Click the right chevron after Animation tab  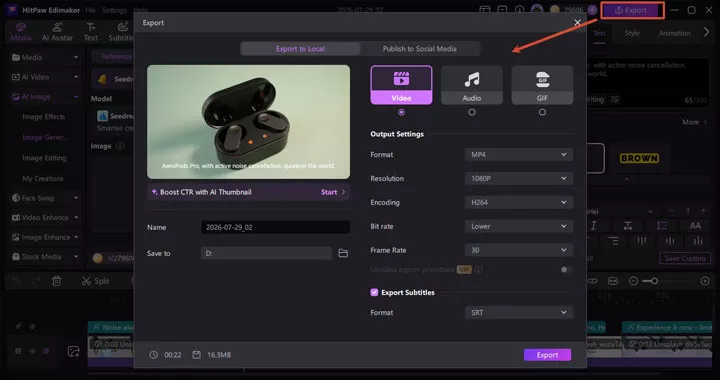(x=706, y=32)
